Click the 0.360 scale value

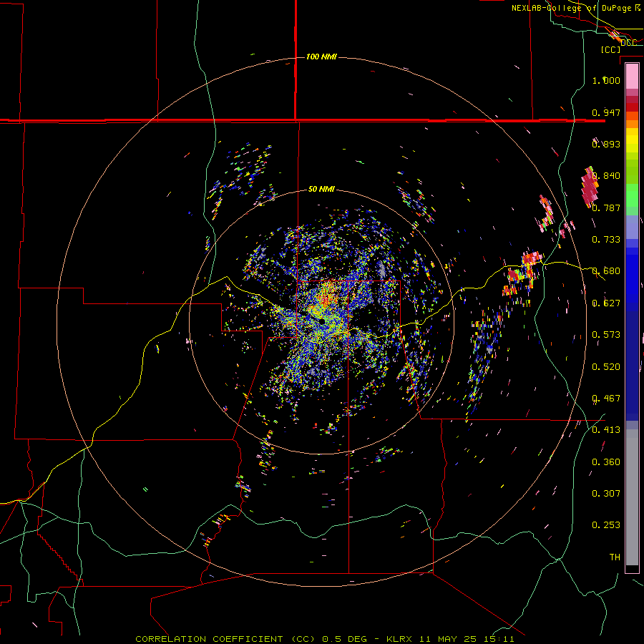tap(606, 462)
